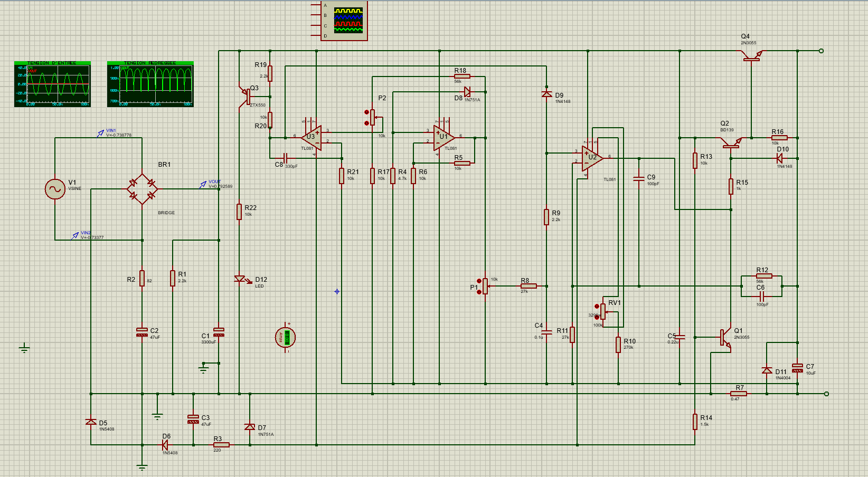
Task: Select resistor R9 2.2k
Action: point(546,217)
